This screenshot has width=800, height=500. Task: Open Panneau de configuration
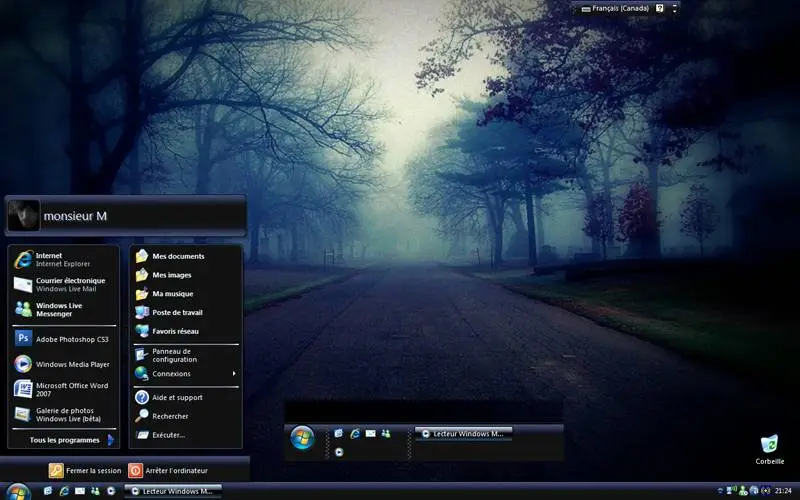(x=186, y=355)
